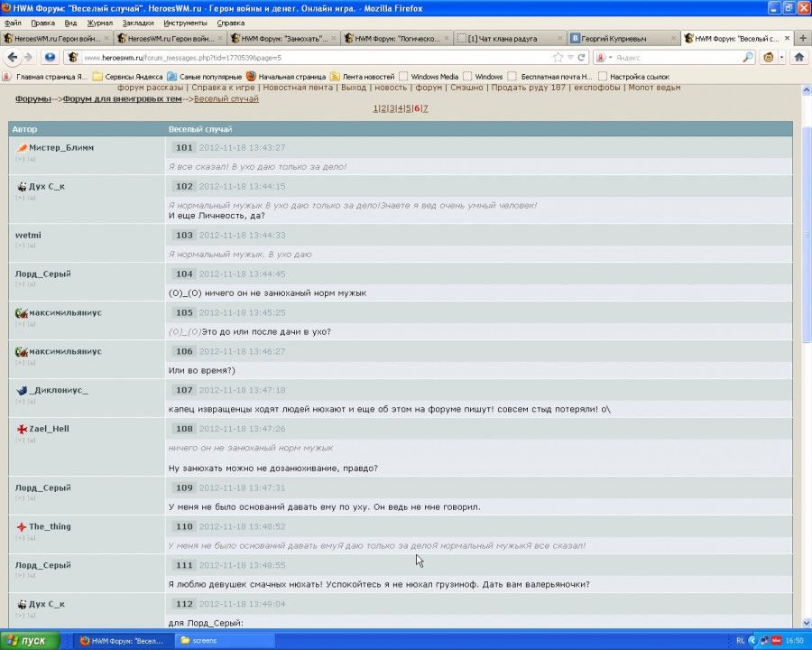Image resolution: width=812 pixels, height=650 pixels.
Task: Open the history dropdown arrow in the address bar
Action: pos(571,57)
